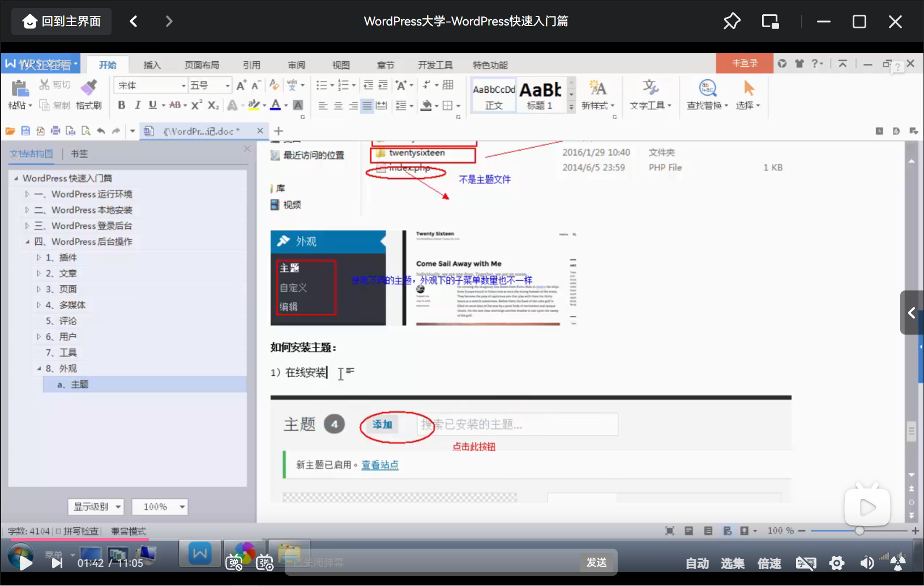Click the large floating play overlay
This screenshot has width=924, height=586.
click(867, 507)
